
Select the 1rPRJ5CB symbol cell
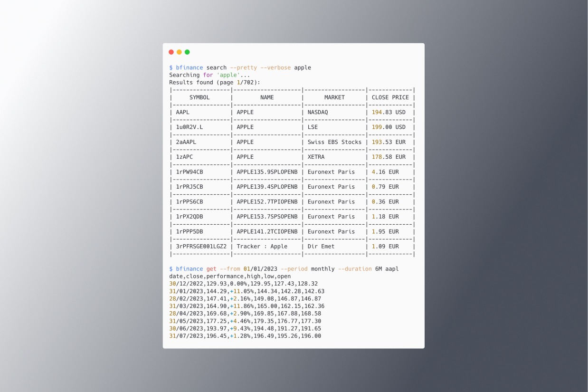(190, 187)
